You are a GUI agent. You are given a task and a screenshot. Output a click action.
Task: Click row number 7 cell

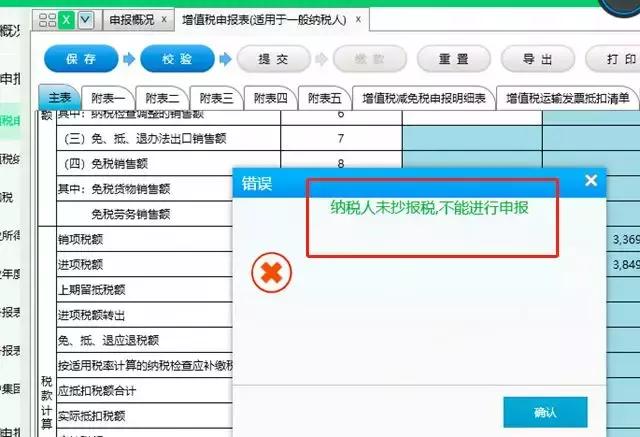pyautogui.click(x=341, y=138)
